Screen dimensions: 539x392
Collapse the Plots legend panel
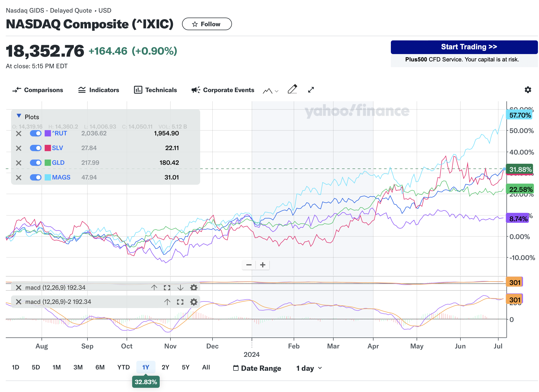pos(19,116)
